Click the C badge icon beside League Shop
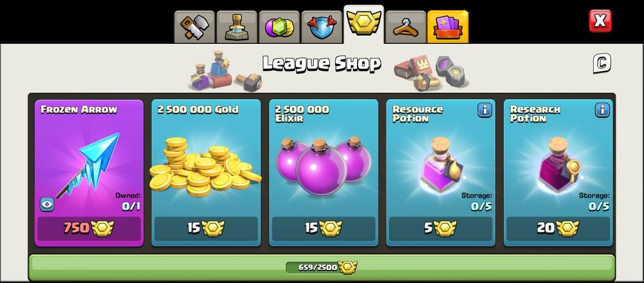The height and width of the screenshot is (283, 644). 602,64
